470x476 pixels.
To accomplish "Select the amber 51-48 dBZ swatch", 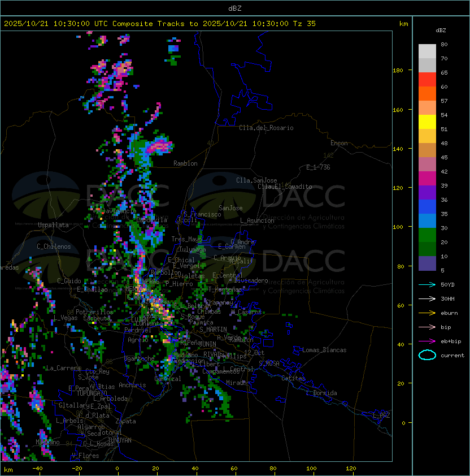I will coord(427,136).
